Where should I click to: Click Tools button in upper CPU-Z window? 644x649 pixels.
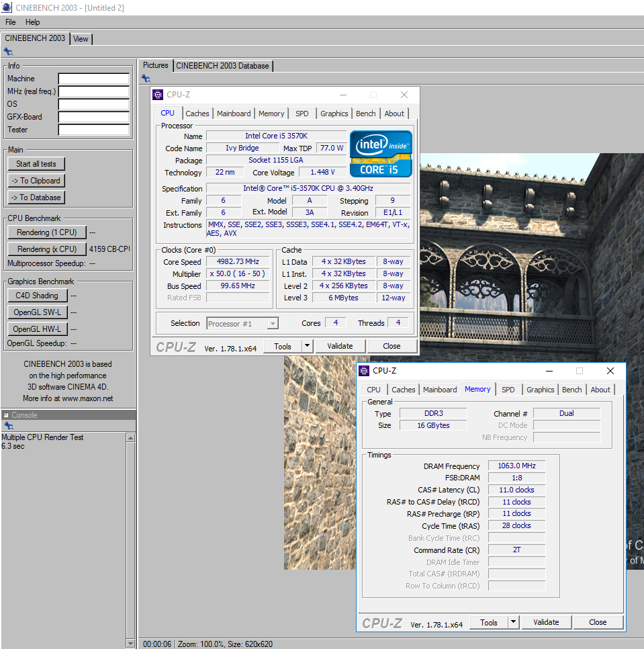(283, 347)
